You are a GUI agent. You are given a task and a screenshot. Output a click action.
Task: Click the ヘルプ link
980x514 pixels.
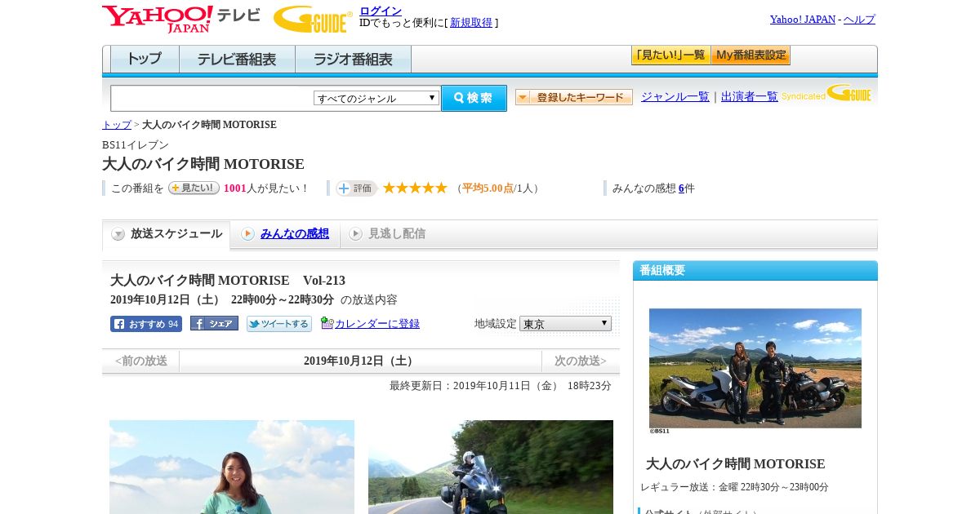coord(859,20)
